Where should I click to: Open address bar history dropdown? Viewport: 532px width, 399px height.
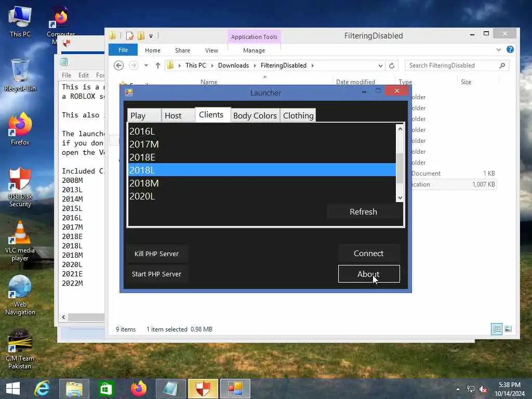(380, 65)
